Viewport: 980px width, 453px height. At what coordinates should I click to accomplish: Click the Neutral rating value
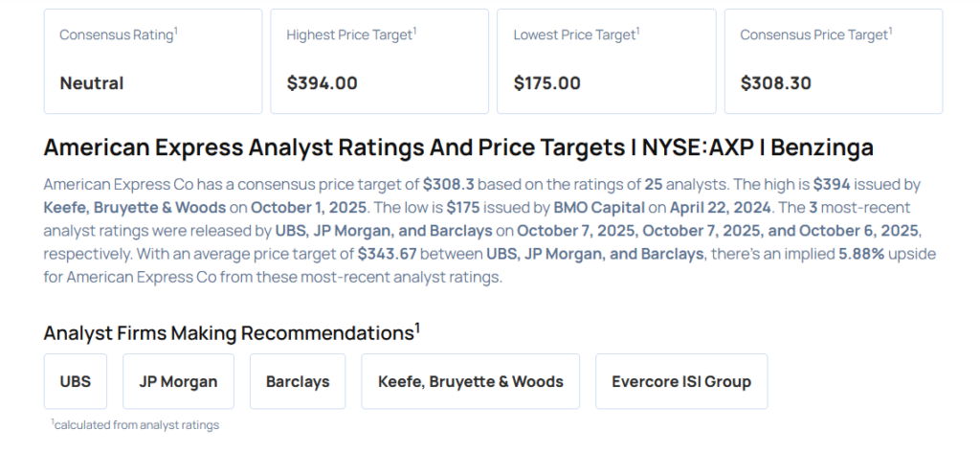coord(92,83)
